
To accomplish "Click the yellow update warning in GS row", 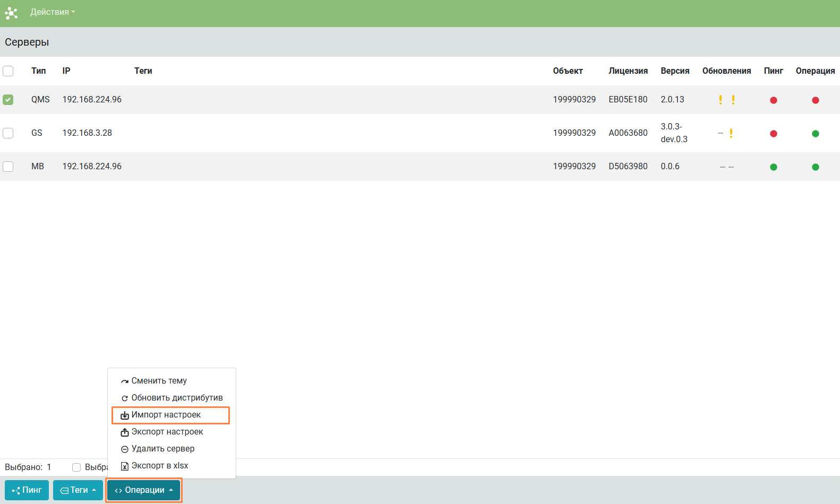I will tap(731, 133).
